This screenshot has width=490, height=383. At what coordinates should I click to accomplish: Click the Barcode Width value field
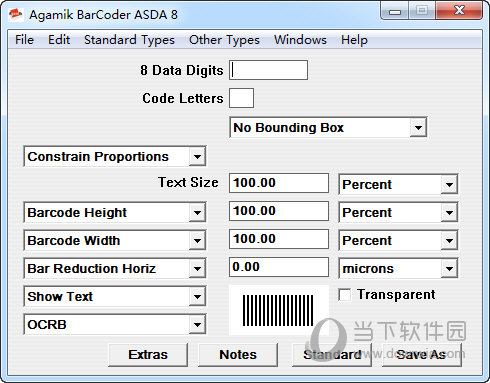(279, 239)
